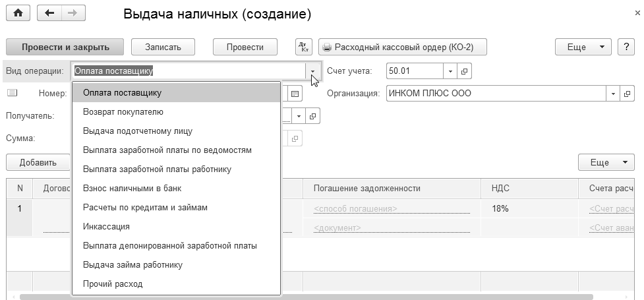The image size is (644, 300).
Task: Open the Счет учета dropdown arrow
Action: click(x=450, y=71)
